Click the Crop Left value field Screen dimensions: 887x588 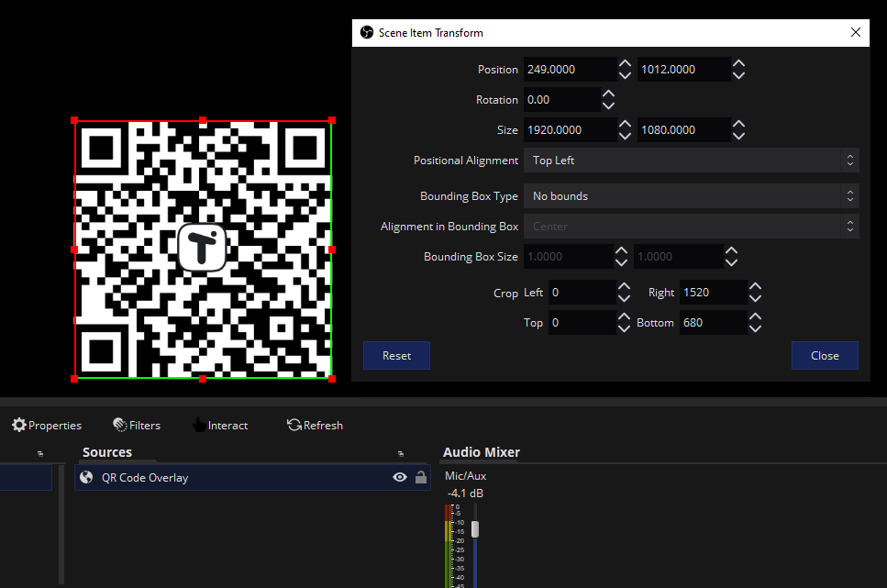click(582, 292)
